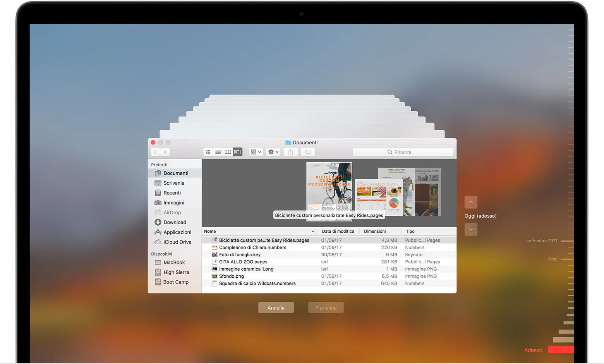Click the Share icon in the toolbar
Viewport: 604px width, 364px height.
(291, 152)
